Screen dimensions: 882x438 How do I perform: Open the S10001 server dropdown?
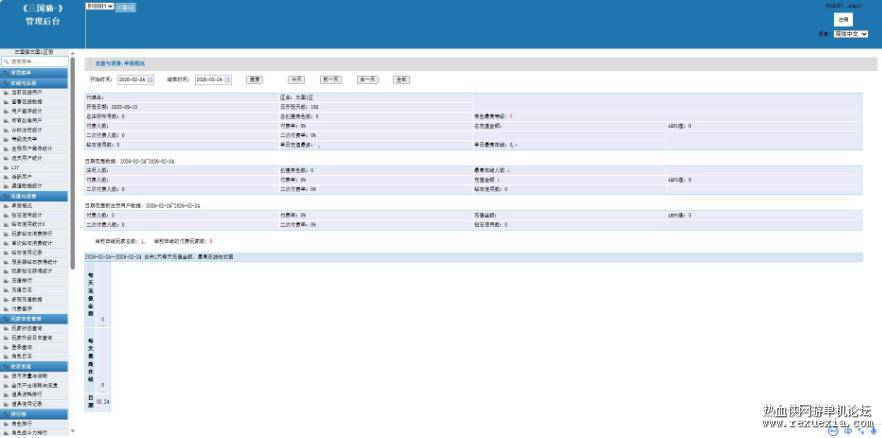100,6
